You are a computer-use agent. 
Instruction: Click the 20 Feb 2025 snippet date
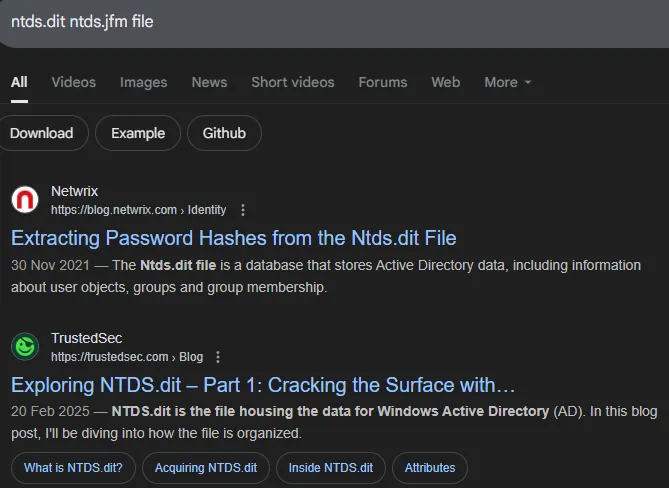[50, 412]
